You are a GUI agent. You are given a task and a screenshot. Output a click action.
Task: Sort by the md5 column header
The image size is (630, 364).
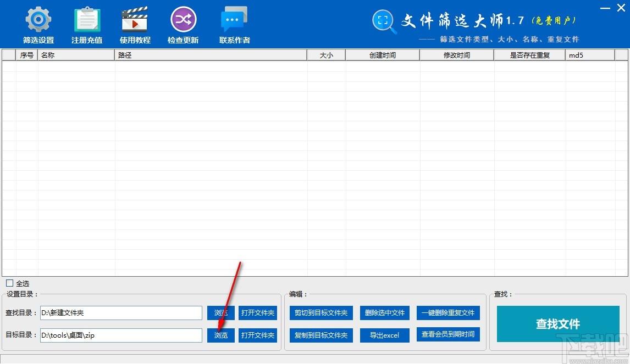point(590,55)
